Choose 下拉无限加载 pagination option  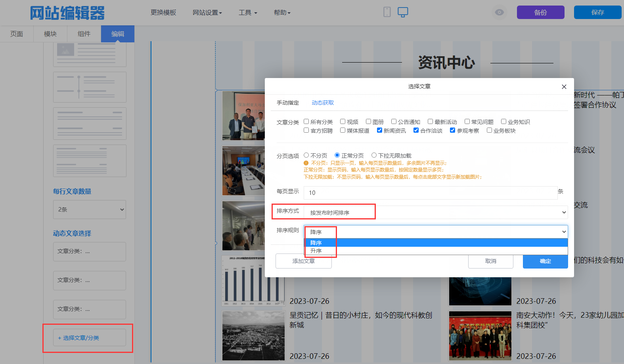point(374,155)
